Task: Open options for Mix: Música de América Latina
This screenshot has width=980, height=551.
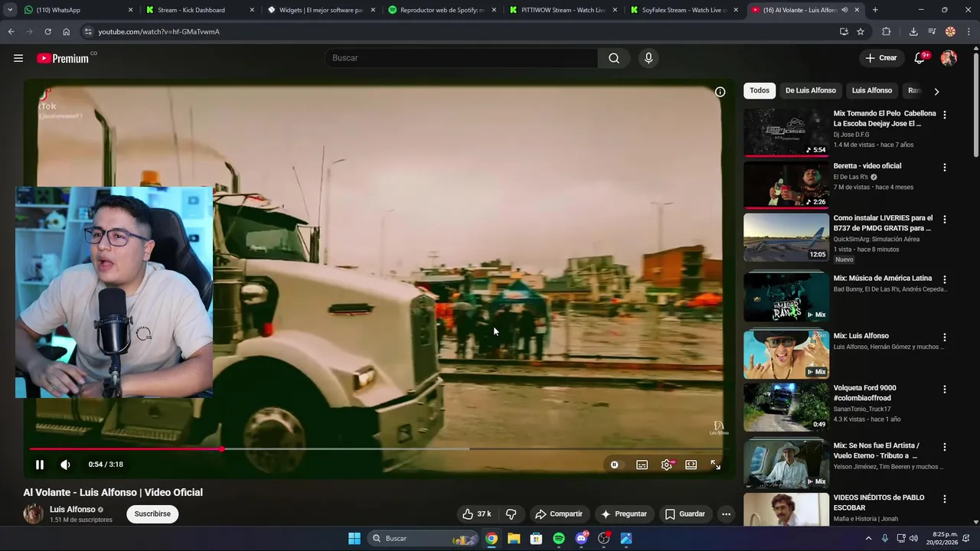Action: click(944, 279)
